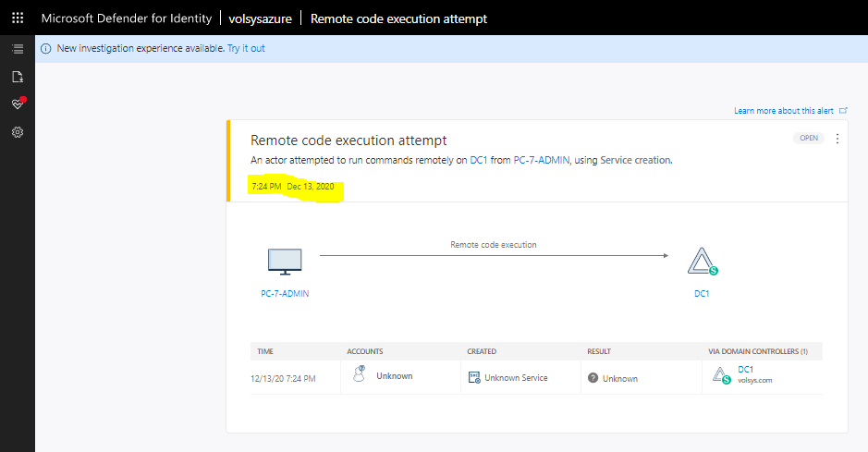868x452 pixels.
Task: Click the info icon in notification banner
Action: [x=46, y=49]
